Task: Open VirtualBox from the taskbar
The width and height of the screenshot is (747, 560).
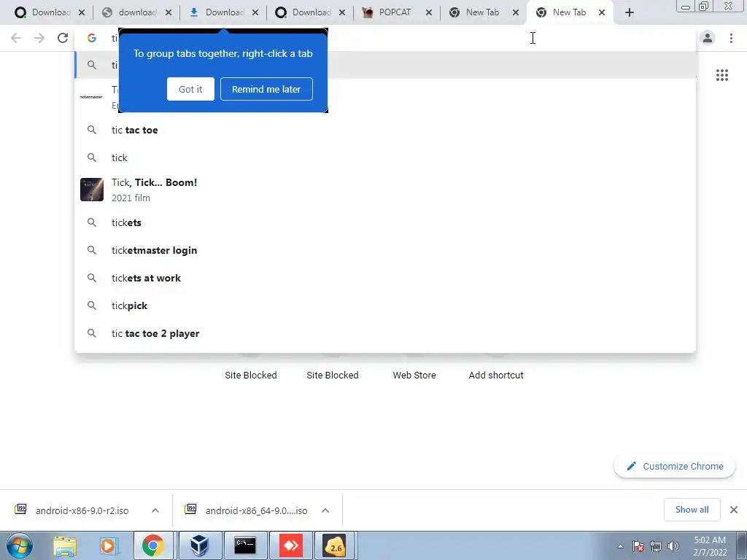Action: [200, 545]
